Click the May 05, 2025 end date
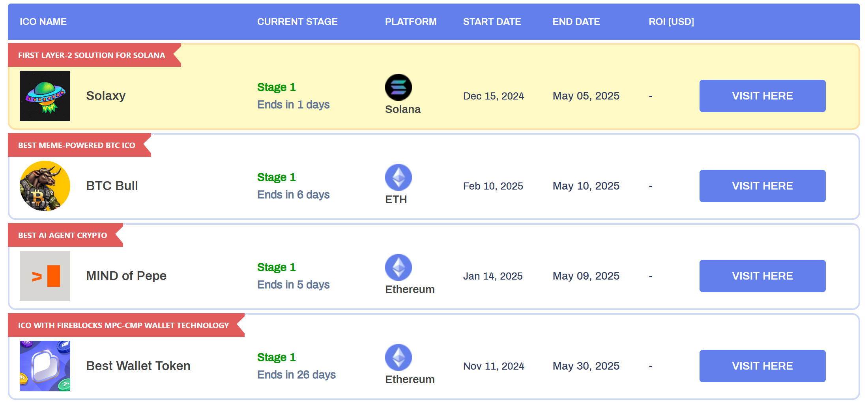The width and height of the screenshot is (868, 402). pos(586,96)
